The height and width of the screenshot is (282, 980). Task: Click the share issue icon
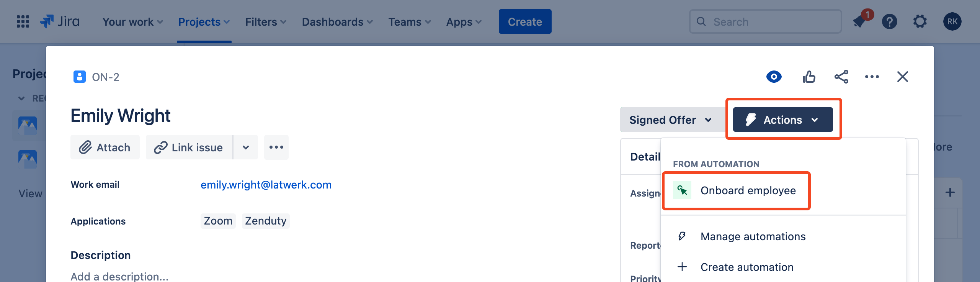tap(841, 77)
